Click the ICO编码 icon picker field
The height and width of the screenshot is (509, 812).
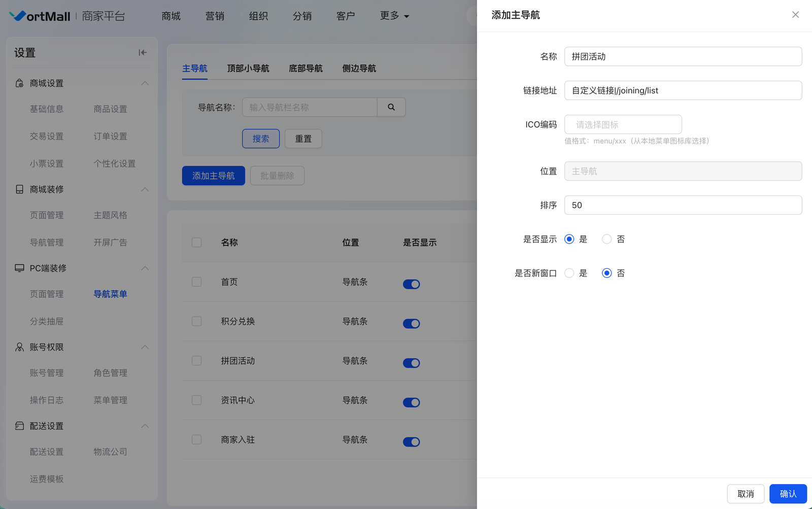(623, 124)
